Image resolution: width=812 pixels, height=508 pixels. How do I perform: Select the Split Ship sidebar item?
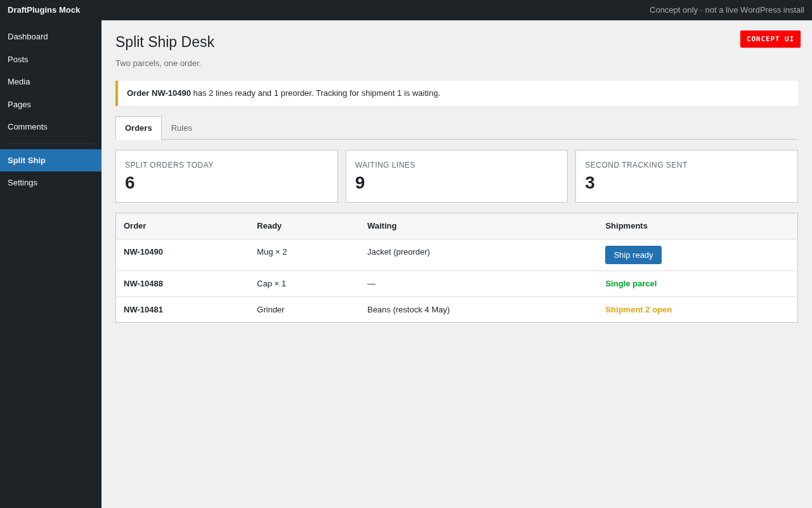51,161
